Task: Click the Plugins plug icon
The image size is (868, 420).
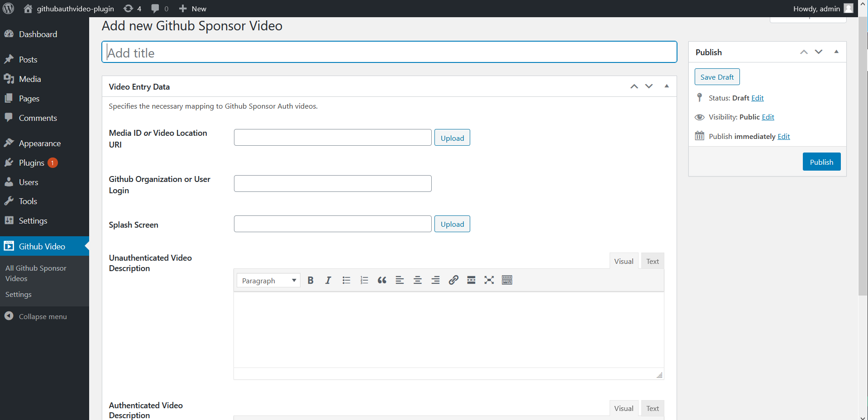Action: pyautogui.click(x=9, y=162)
